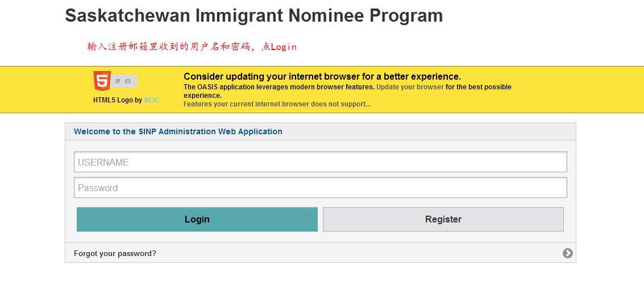Open the W3C link under the logo

[x=152, y=100]
